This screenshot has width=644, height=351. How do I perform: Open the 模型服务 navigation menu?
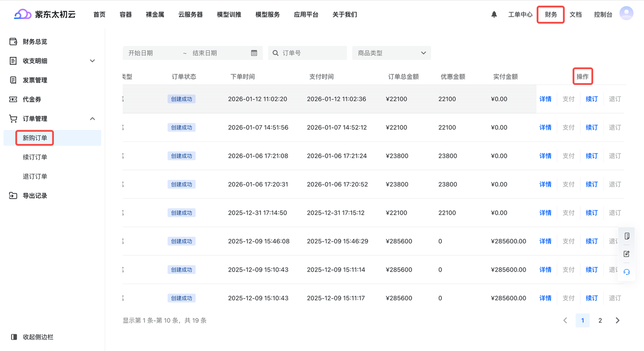[267, 14]
